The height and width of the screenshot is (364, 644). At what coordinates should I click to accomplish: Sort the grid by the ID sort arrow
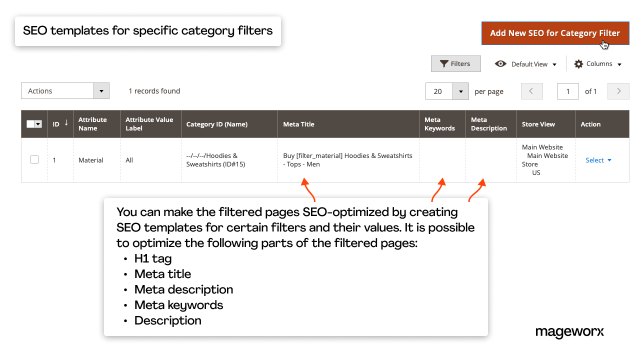coord(66,123)
